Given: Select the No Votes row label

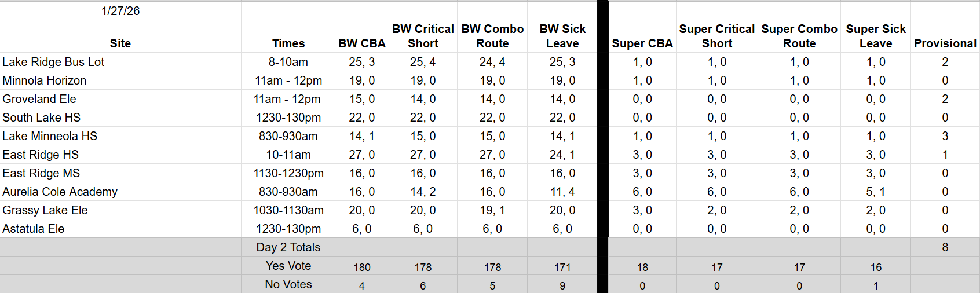Looking at the screenshot, I should (x=288, y=284).
